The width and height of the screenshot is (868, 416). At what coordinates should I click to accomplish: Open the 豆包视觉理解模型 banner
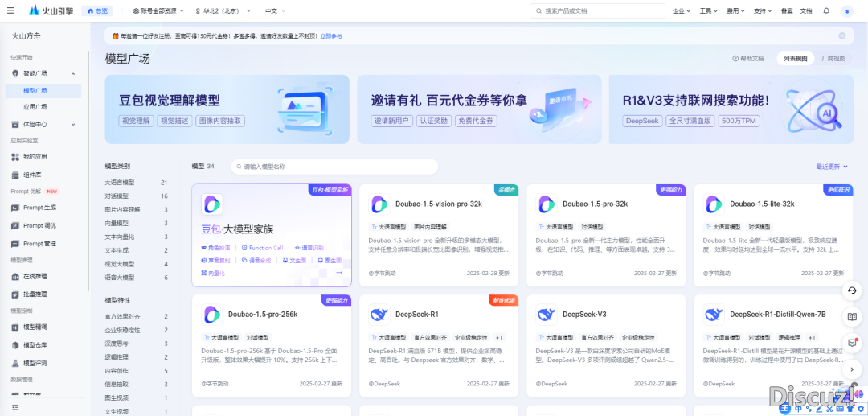click(227, 109)
